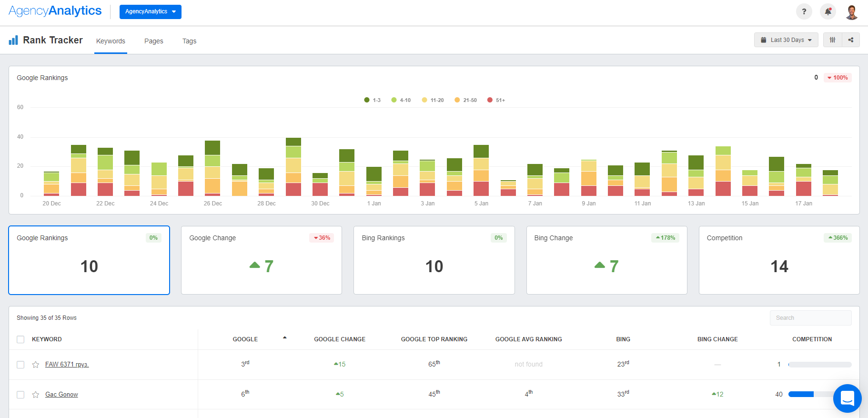
Task: Sort by GOOGLE TOP RANKING header
Action: coord(434,339)
